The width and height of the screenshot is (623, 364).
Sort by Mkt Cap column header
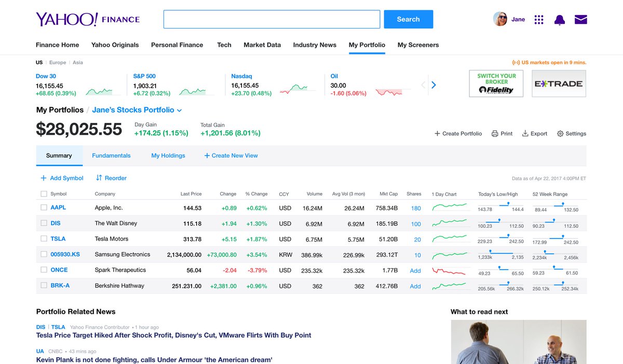coord(388,194)
